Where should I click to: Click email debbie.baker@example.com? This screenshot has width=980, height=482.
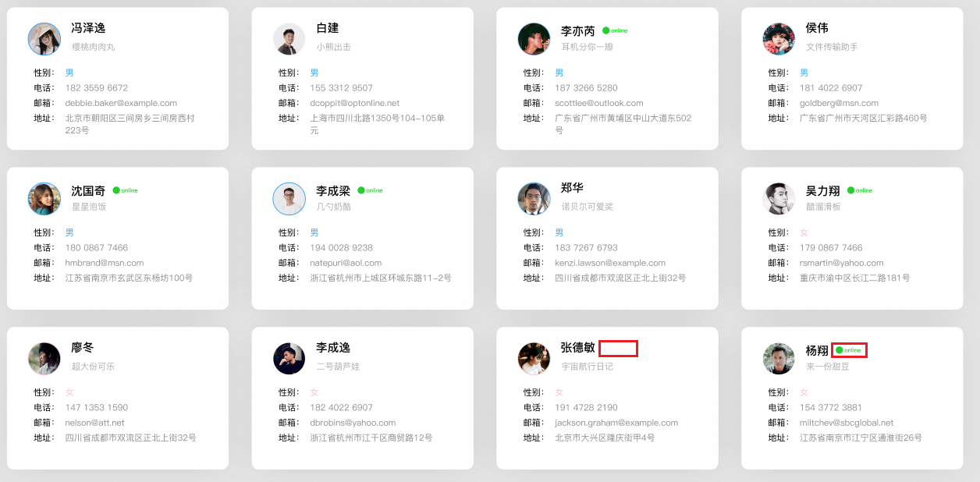(x=121, y=103)
